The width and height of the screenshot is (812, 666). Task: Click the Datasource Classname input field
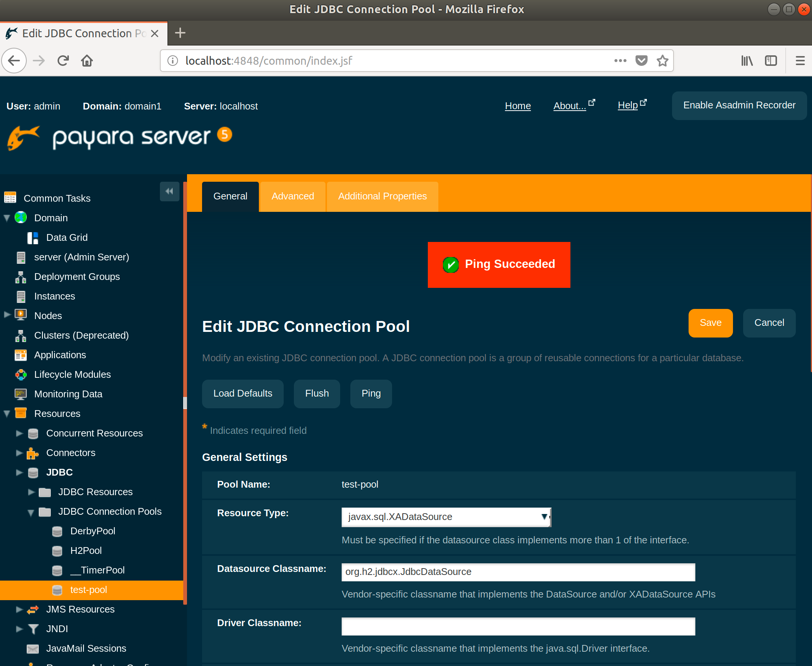pos(518,572)
